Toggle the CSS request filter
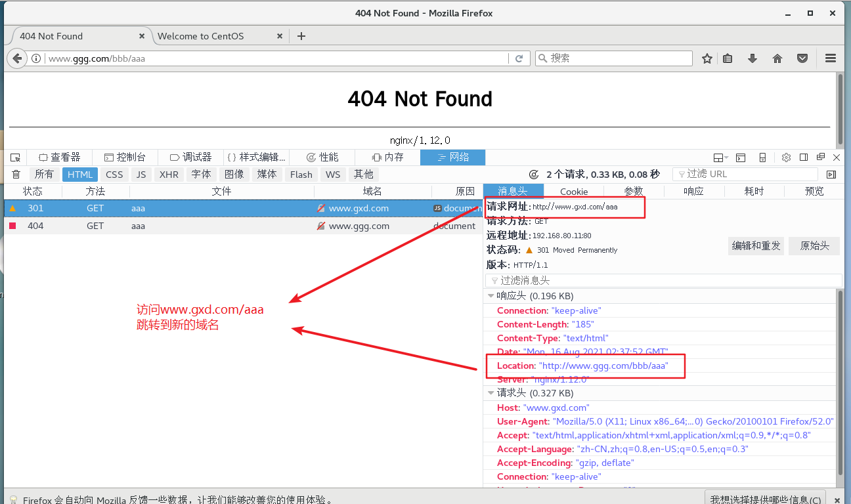This screenshot has height=504, width=851. coord(114,174)
